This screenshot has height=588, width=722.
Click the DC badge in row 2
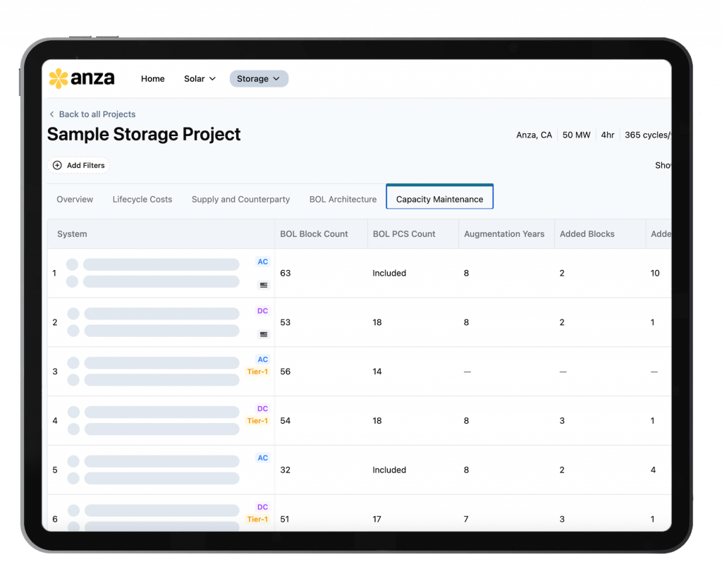262,311
